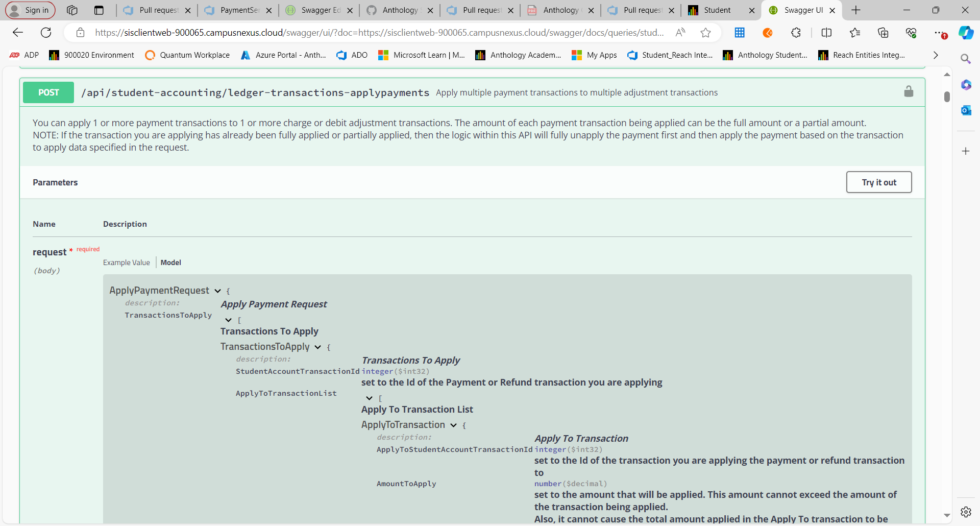Viewport: 980px width, 526px height.
Task: Open the ADO bookmark
Action: [x=352, y=55]
